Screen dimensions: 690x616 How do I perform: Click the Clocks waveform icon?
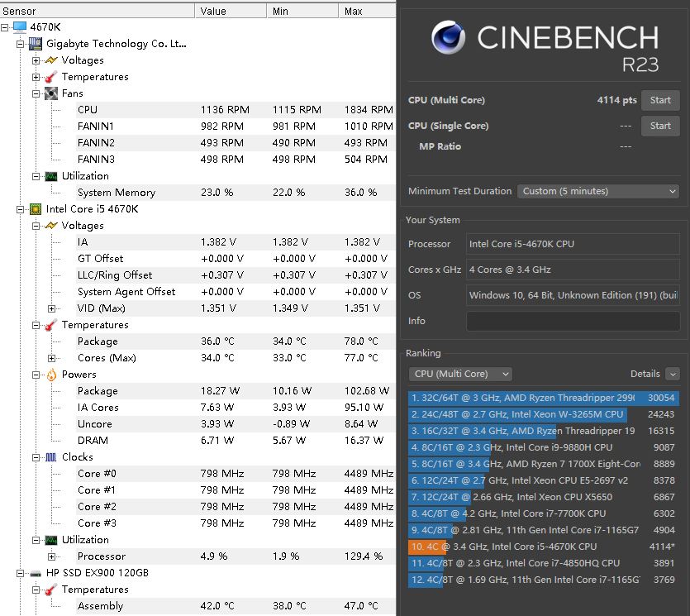tap(51, 457)
